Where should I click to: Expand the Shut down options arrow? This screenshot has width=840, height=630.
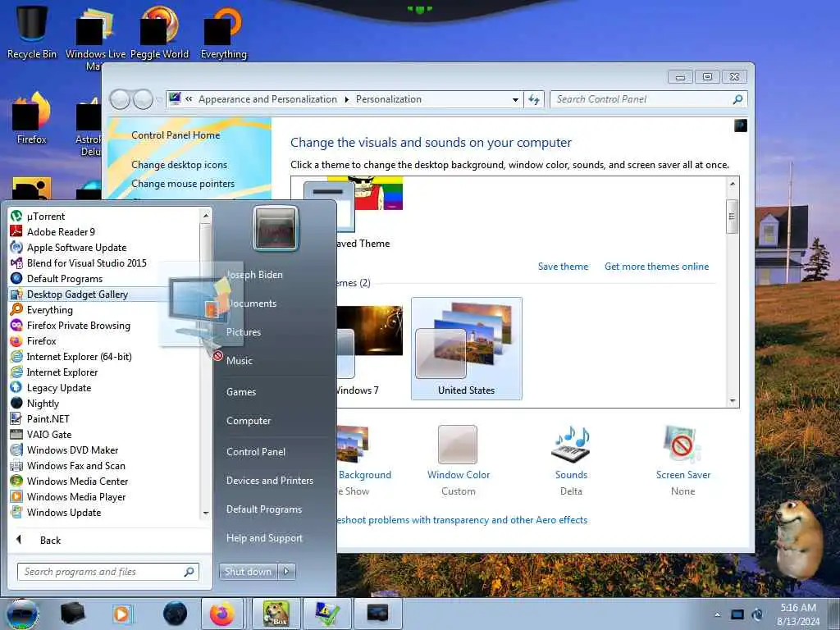coord(286,572)
